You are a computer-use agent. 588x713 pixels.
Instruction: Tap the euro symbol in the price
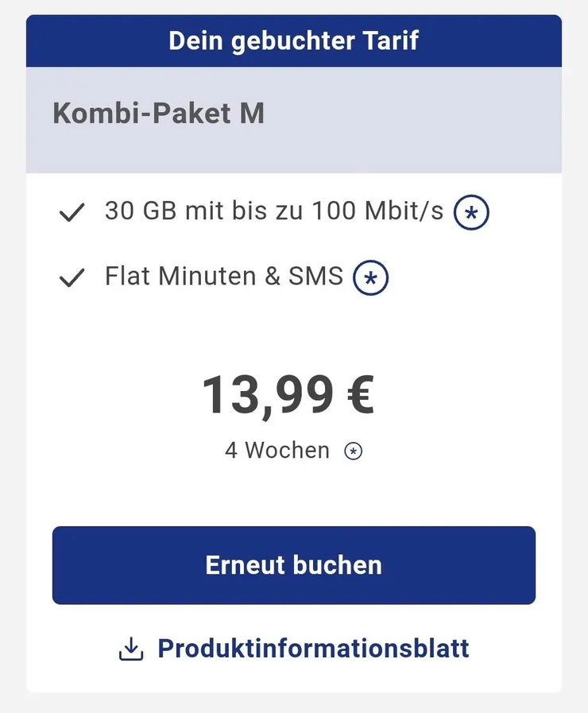tap(360, 395)
